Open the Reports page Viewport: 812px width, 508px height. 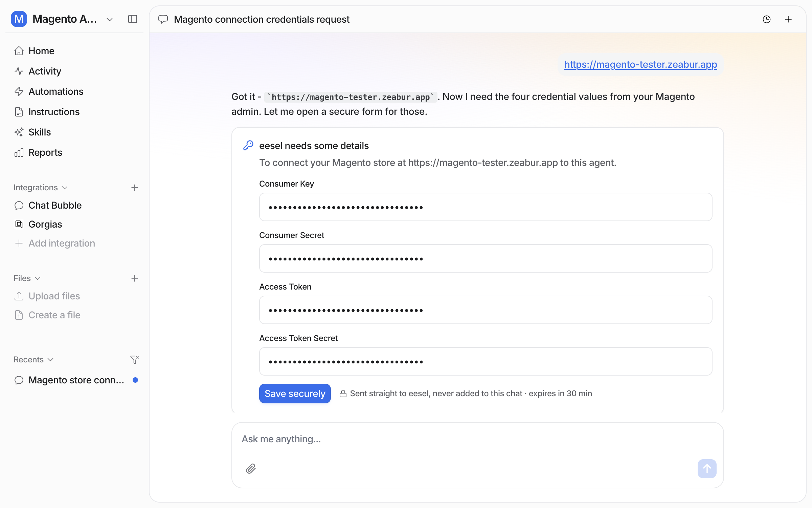pos(74,152)
